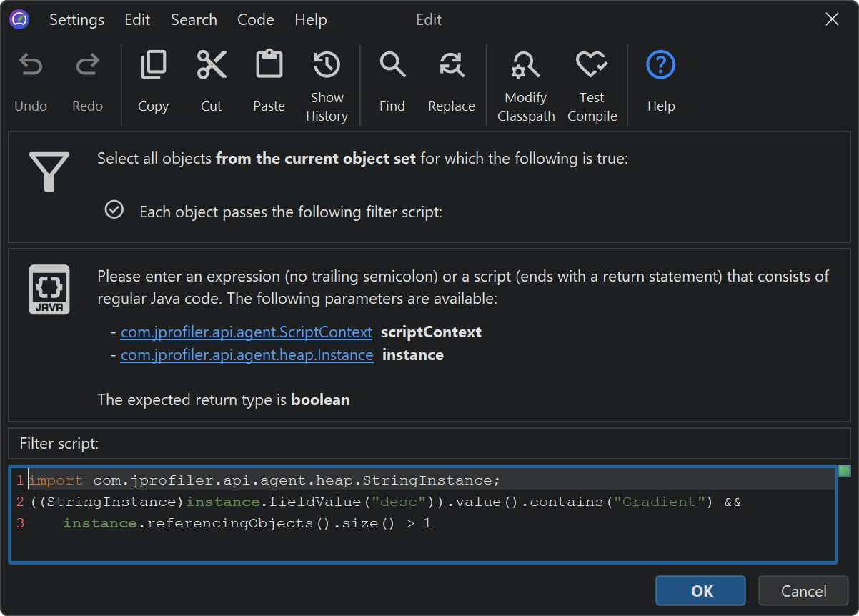Click the Cut scissors icon

tap(212, 66)
